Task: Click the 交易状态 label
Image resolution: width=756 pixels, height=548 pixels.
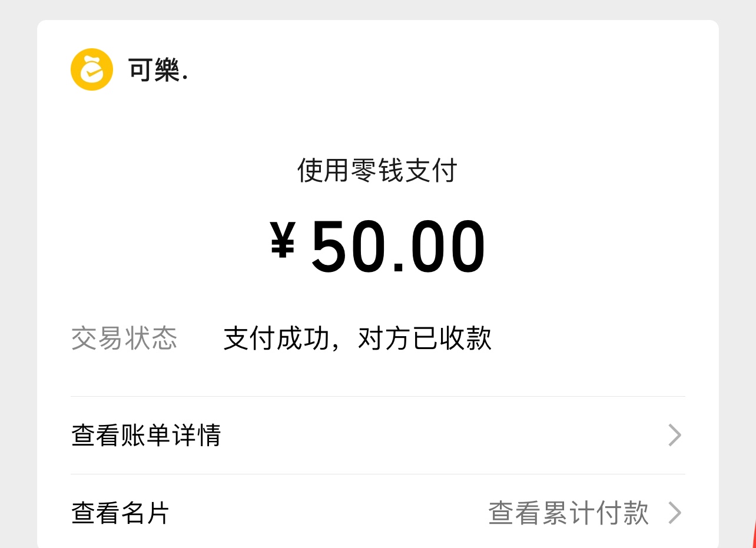Action: coord(124,338)
